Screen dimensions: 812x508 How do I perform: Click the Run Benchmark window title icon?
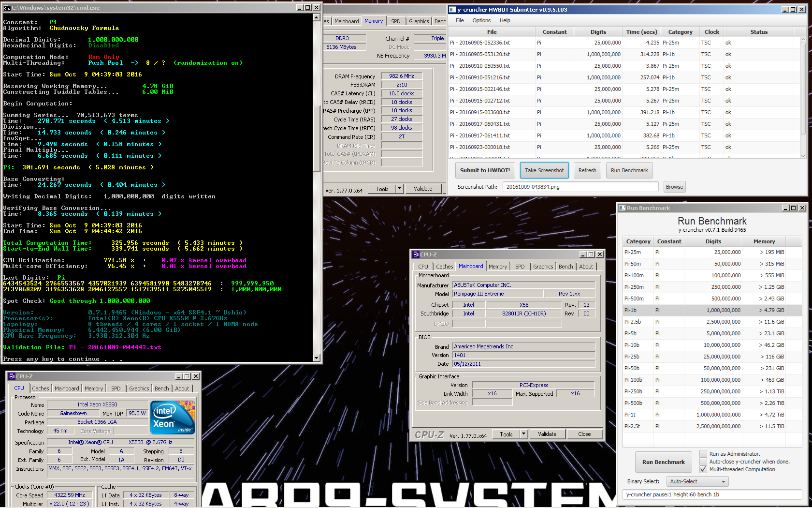tap(622, 208)
